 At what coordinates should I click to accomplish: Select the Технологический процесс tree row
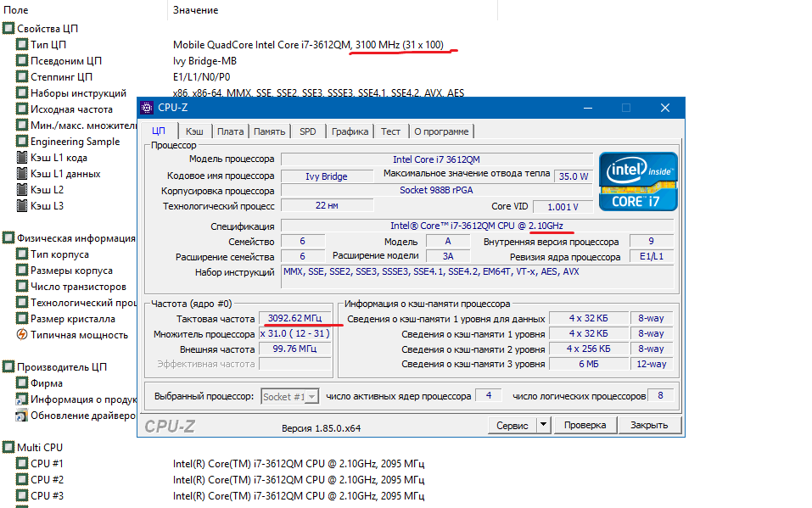pyautogui.click(x=76, y=303)
